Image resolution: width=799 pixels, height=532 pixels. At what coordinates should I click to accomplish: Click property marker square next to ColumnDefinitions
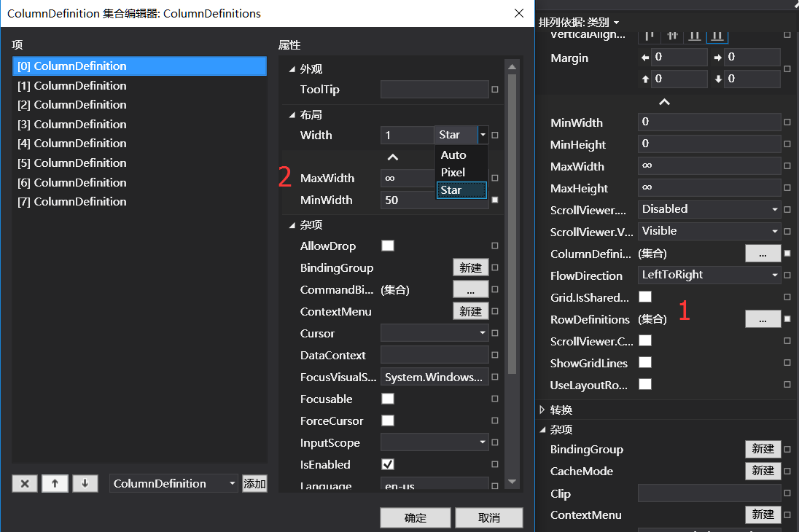click(x=787, y=254)
